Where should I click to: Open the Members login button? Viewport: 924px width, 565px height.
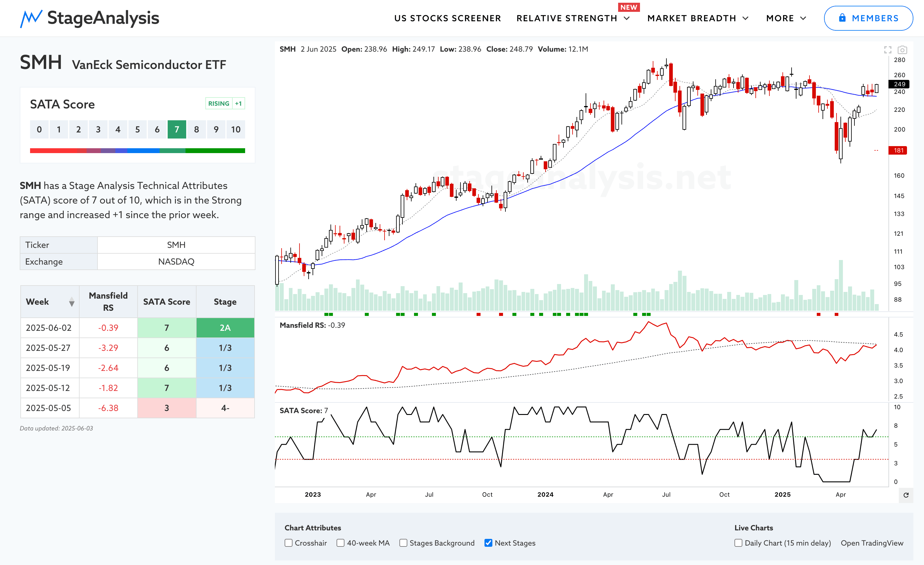pos(868,18)
